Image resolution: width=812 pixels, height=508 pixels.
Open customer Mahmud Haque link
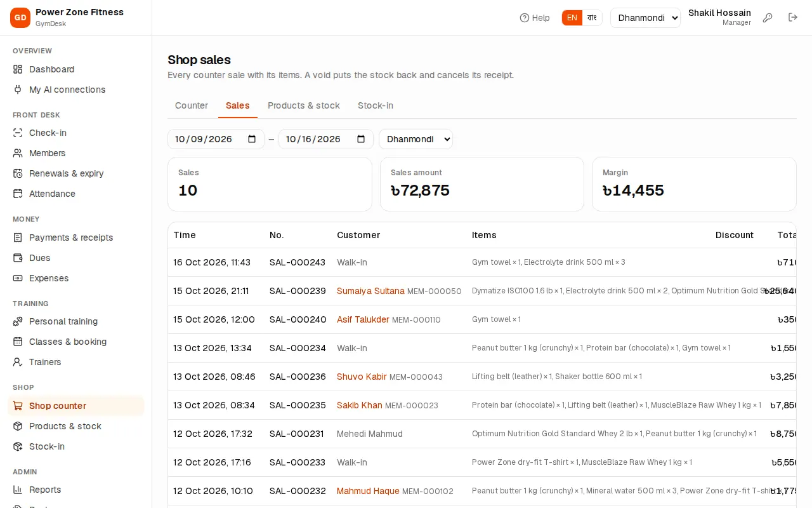pyautogui.click(x=368, y=491)
